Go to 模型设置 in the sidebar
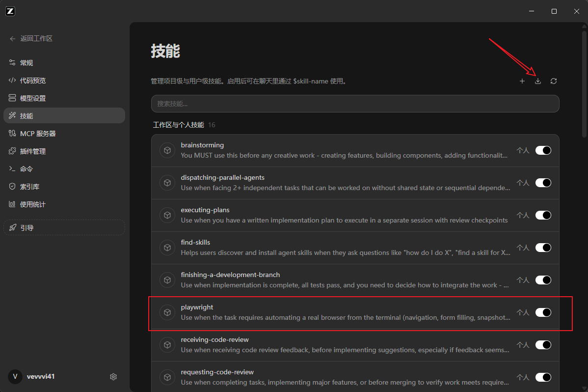The image size is (588, 392). pyautogui.click(x=64, y=98)
